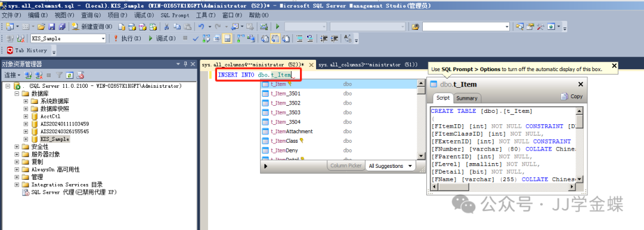Switch to the Summary tab

pos(467,98)
